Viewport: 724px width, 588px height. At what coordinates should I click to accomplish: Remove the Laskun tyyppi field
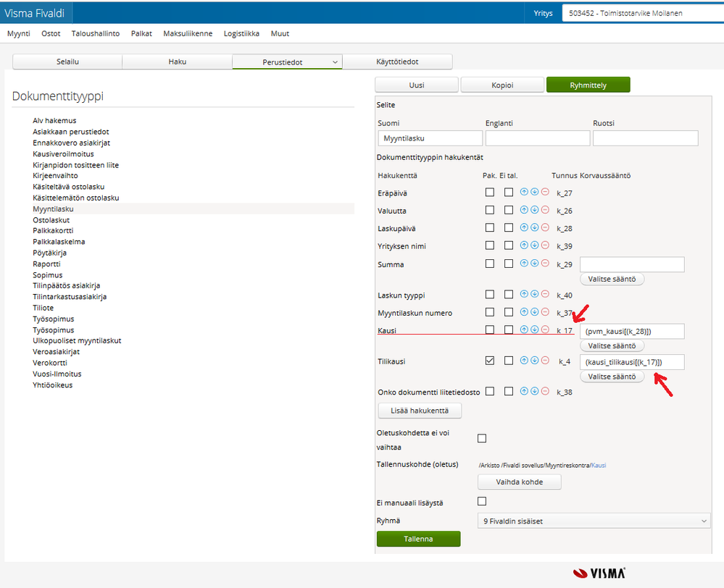pyautogui.click(x=545, y=294)
